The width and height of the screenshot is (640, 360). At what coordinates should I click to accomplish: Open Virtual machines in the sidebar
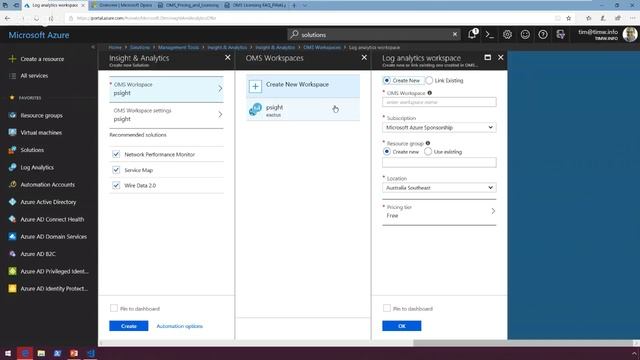coord(41,133)
